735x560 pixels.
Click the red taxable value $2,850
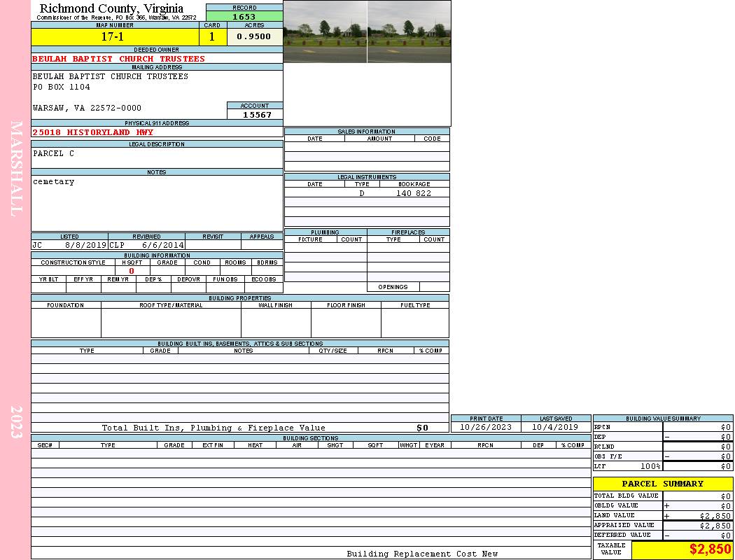[x=710, y=549]
